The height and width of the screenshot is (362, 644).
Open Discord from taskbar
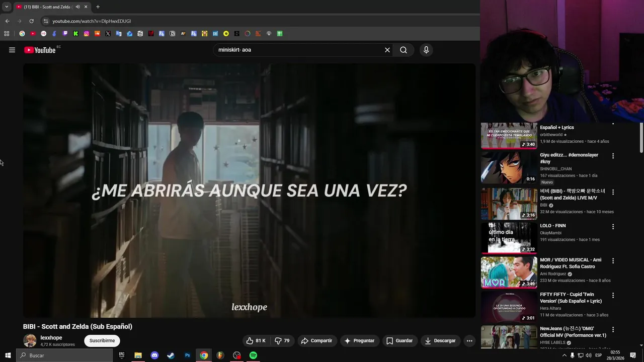pyautogui.click(x=154, y=355)
